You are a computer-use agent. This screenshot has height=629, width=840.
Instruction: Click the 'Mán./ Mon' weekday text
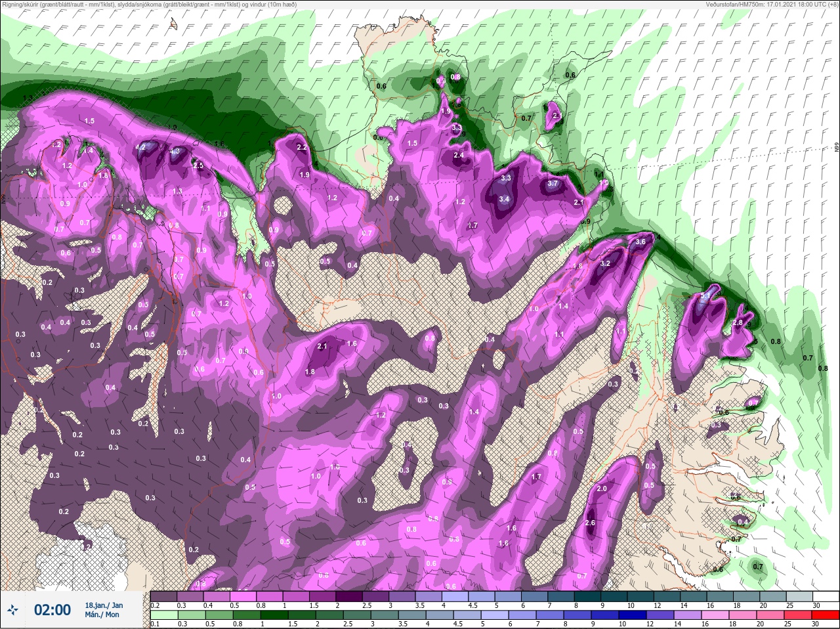point(102,615)
